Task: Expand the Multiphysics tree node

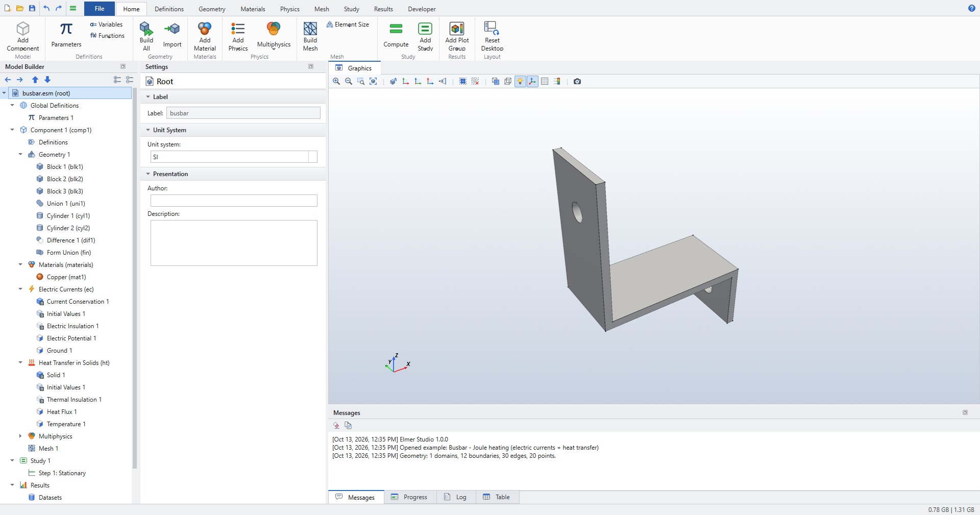Action: click(x=20, y=436)
